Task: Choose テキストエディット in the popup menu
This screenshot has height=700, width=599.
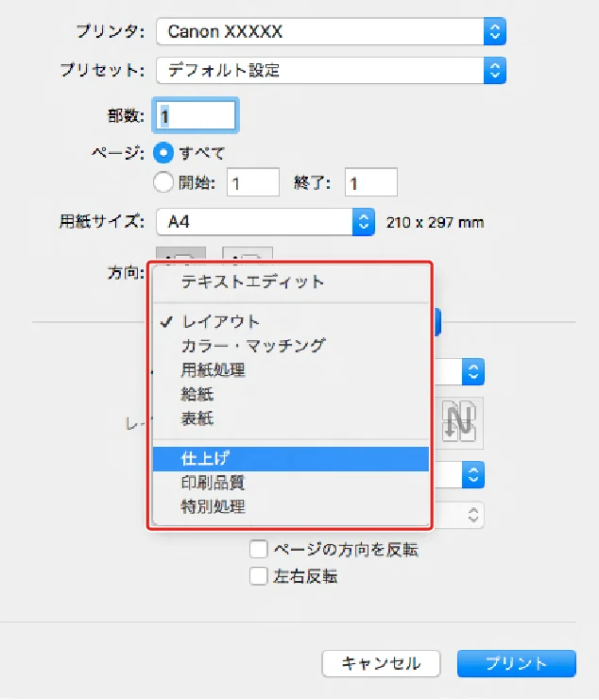Action: [x=291, y=282]
